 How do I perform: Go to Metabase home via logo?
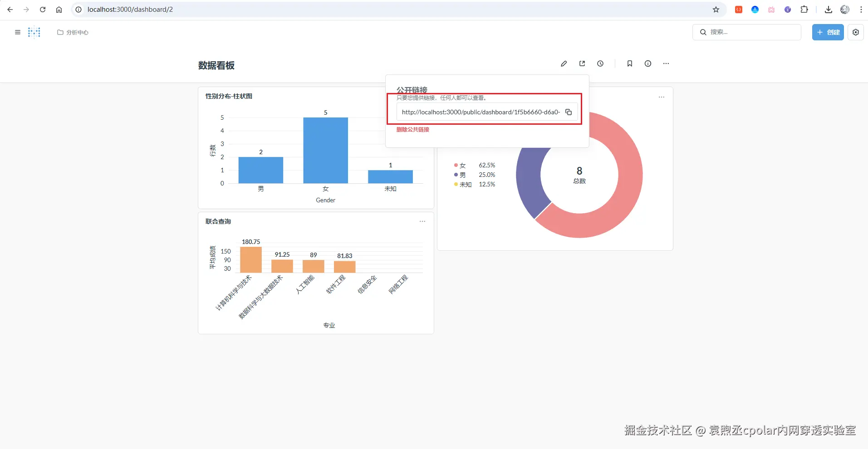click(34, 32)
